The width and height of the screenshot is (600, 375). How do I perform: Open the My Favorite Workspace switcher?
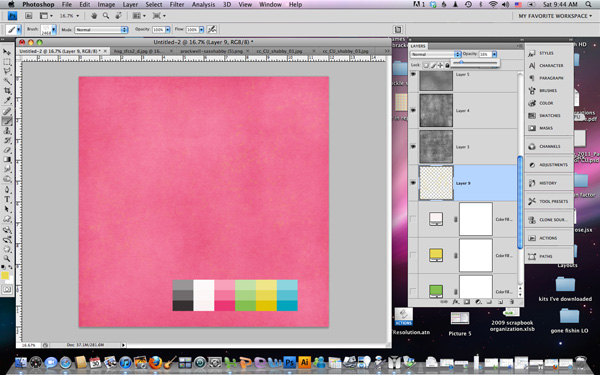point(555,16)
